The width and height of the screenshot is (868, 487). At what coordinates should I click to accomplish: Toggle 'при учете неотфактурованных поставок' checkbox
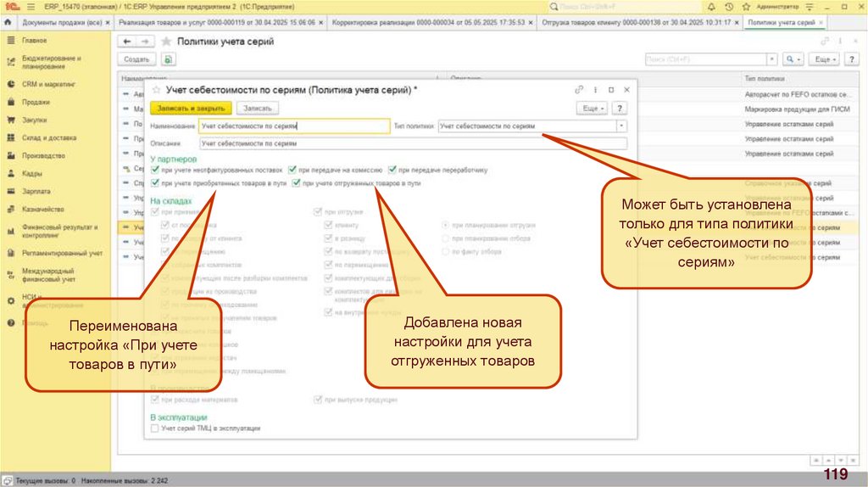click(x=155, y=170)
